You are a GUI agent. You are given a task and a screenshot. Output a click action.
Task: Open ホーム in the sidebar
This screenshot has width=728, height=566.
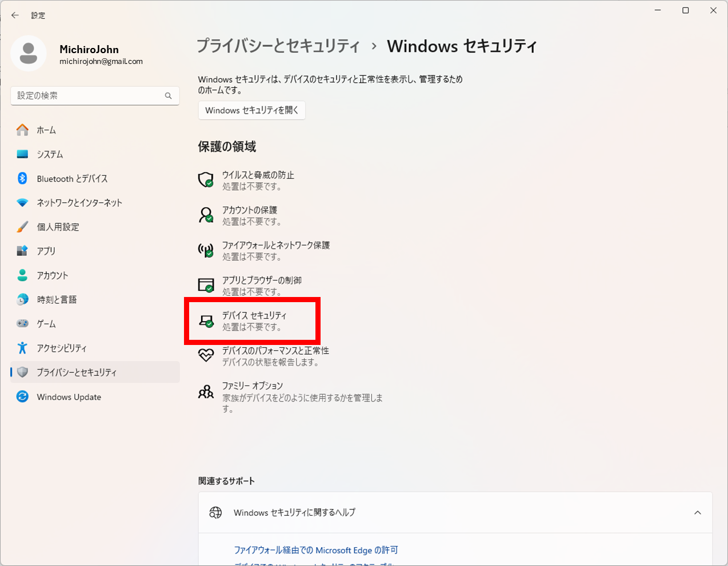(x=95, y=130)
